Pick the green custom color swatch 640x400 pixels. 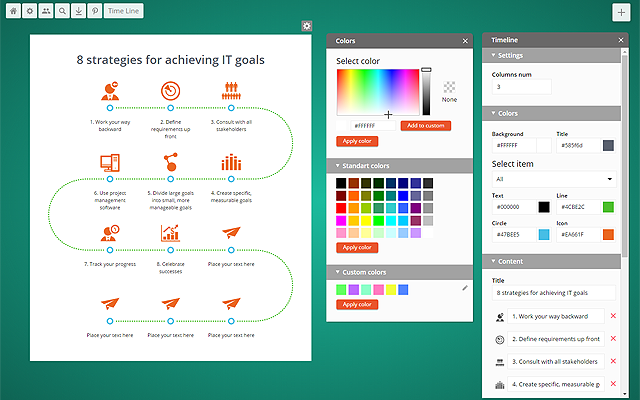[341, 290]
